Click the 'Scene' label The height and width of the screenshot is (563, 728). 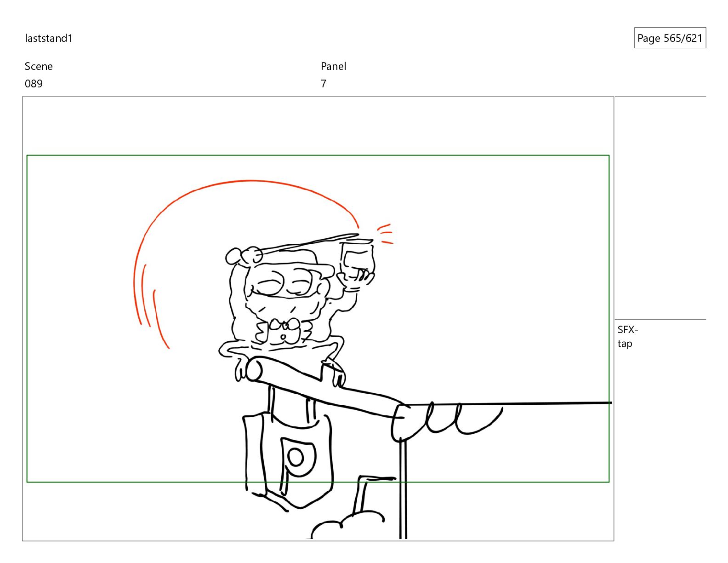(39, 66)
